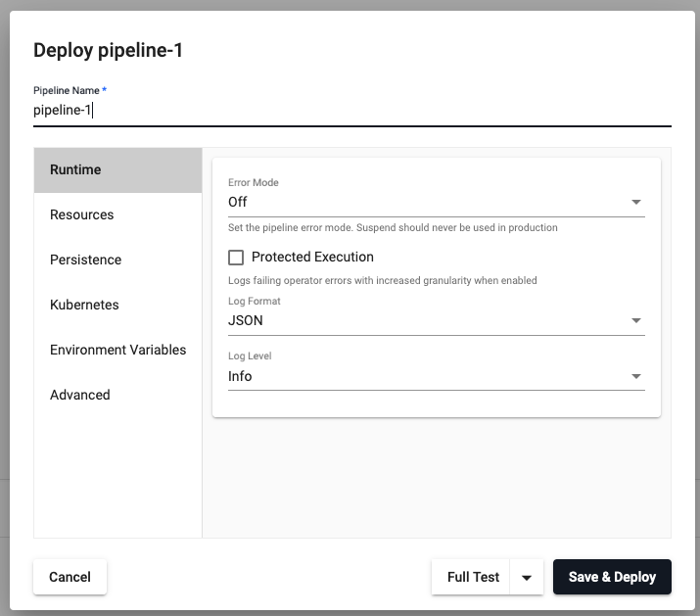Enable the Protected Execution checkbox
This screenshot has width=700, height=616.
236,258
